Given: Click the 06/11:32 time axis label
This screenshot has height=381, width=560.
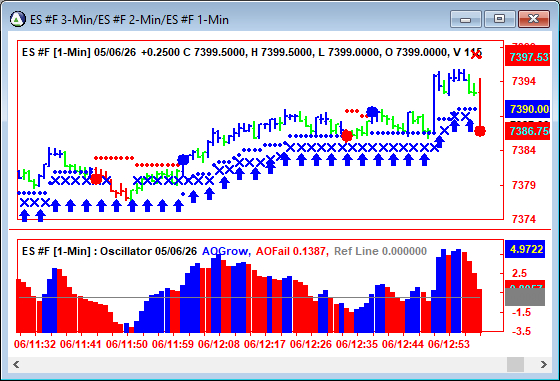Looking at the screenshot, I should point(35,344).
